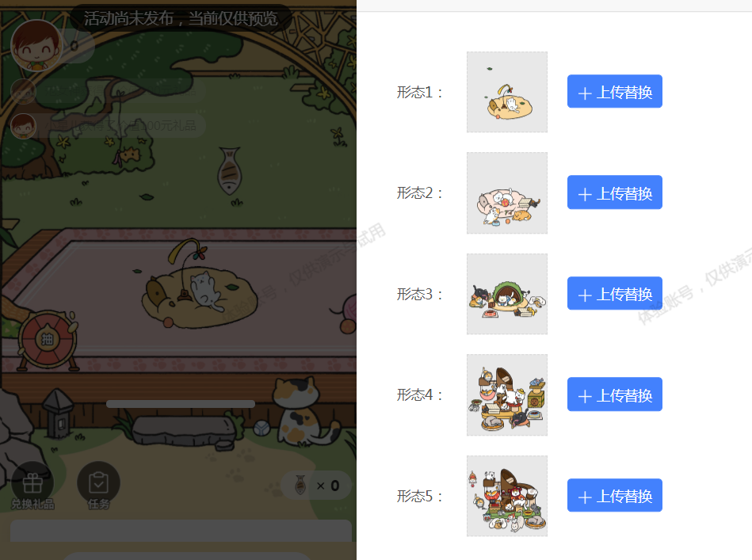This screenshot has height=560, width=752.
Task: Click the calico cat sitting outside
Action: 303,410
